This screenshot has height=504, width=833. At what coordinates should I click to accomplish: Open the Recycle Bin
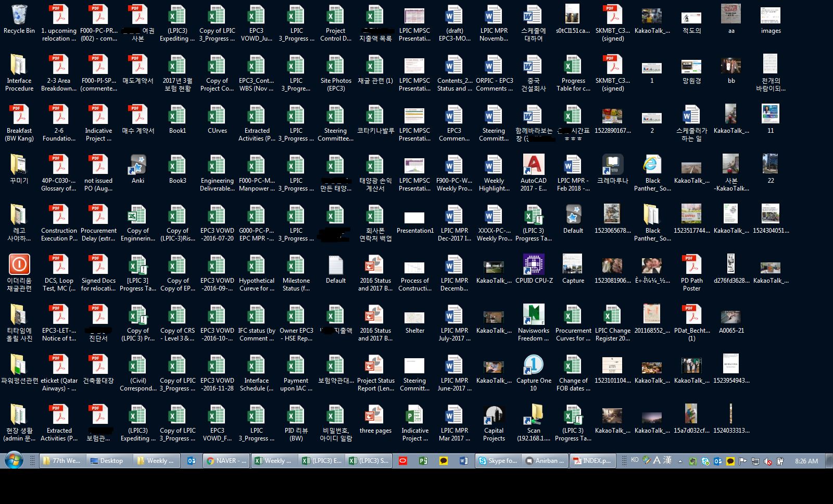pos(19,20)
